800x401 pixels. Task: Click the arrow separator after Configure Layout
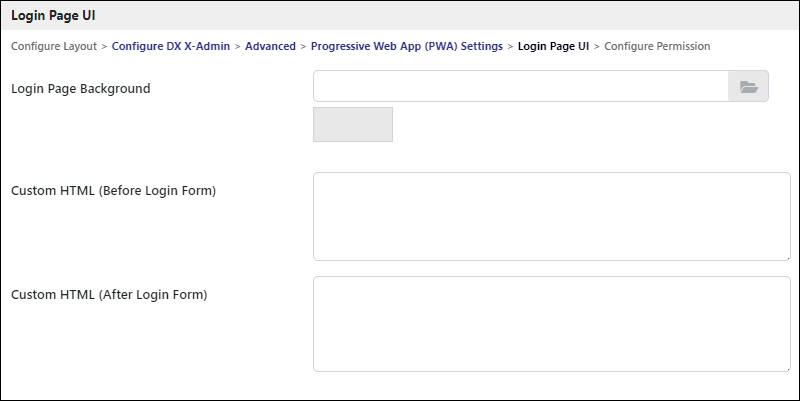point(104,46)
